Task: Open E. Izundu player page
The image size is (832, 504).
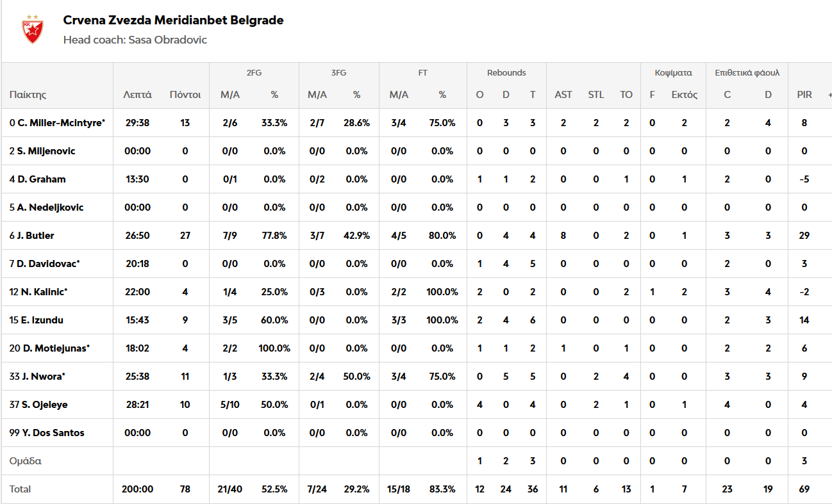Action: click(x=40, y=320)
